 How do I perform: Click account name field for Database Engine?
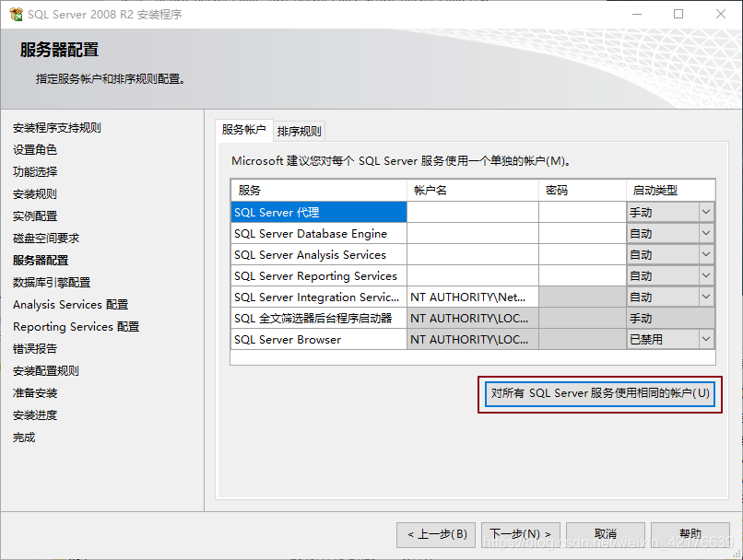pyautogui.click(x=473, y=233)
